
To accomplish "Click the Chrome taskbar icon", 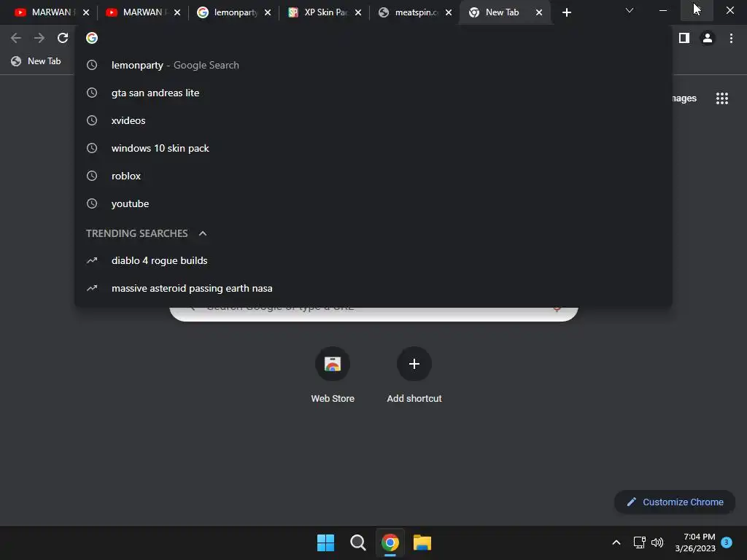I will coord(390,542).
